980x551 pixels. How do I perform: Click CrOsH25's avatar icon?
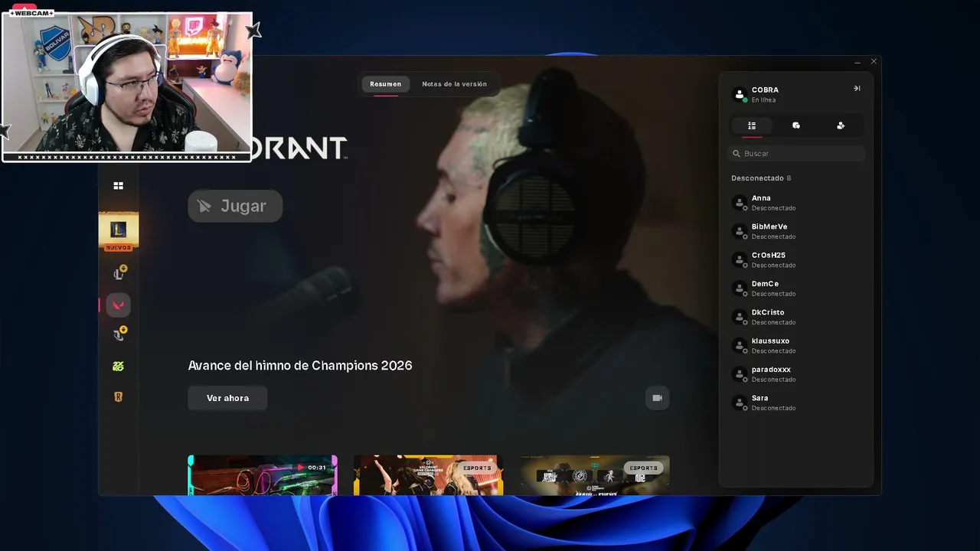pyautogui.click(x=740, y=259)
